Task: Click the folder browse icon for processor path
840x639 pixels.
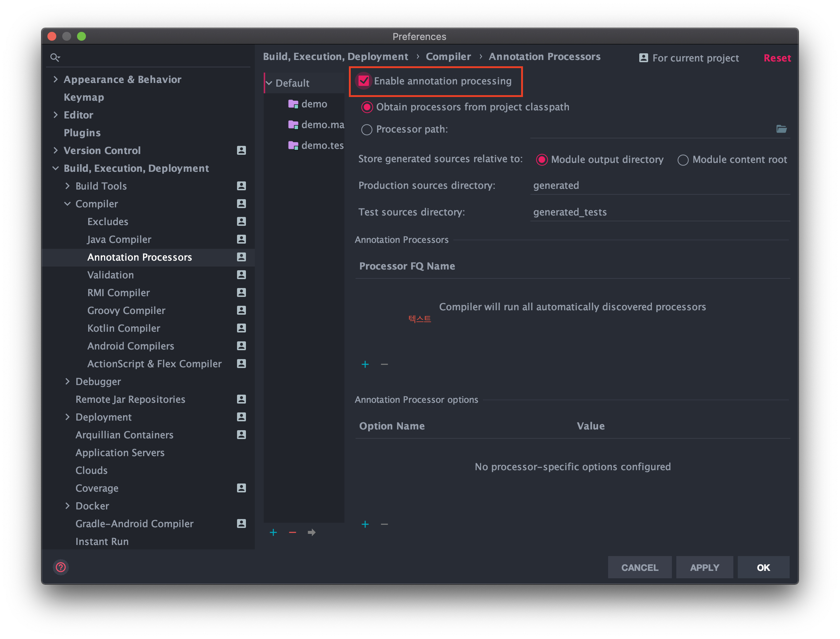Action: pos(781,129)
